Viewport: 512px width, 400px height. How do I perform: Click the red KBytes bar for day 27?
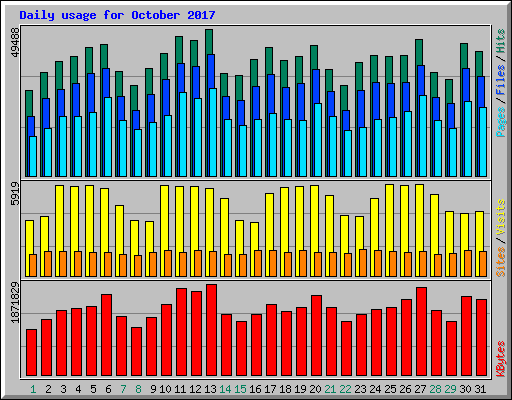point(421,332)
